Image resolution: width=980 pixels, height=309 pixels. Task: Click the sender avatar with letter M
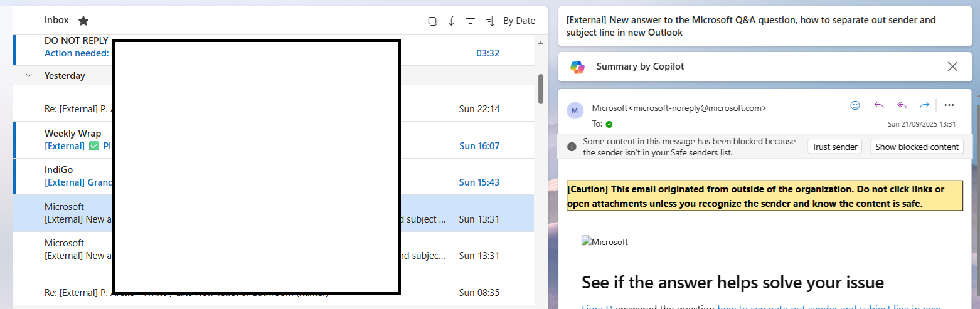(x=575, y=110)
